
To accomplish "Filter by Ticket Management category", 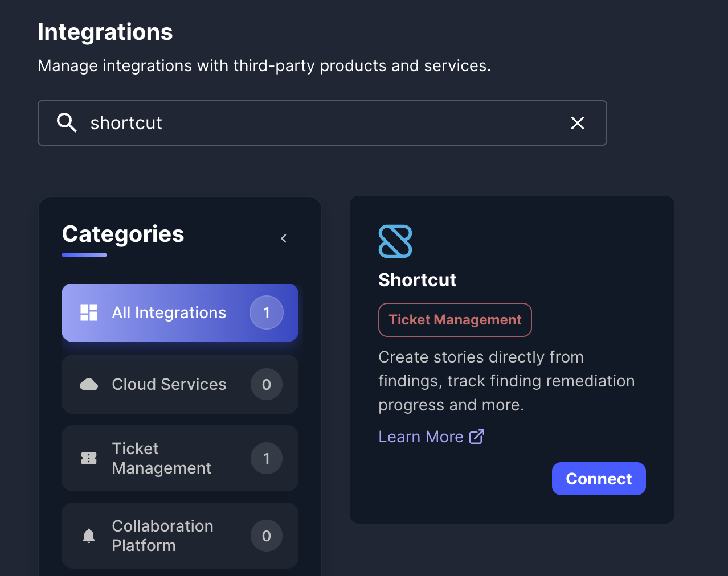I will coord(180,458).
